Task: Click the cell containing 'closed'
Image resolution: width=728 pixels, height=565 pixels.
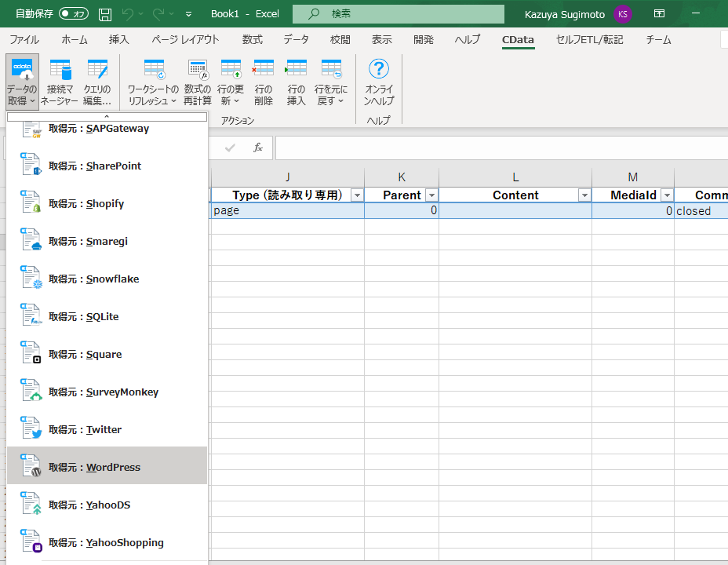Action: tap(701, 211)
